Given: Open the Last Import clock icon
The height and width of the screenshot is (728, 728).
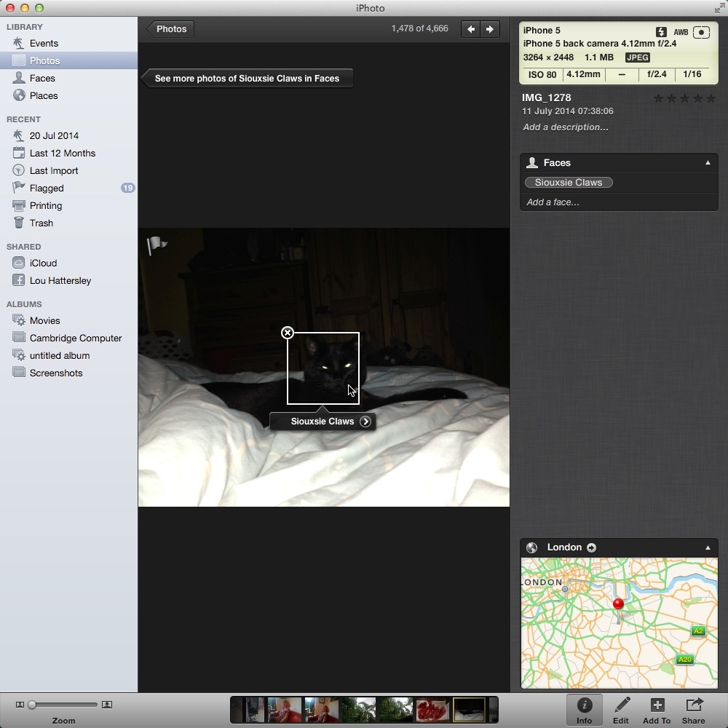Looking at the screenshot, I should (x=19, y=170).
